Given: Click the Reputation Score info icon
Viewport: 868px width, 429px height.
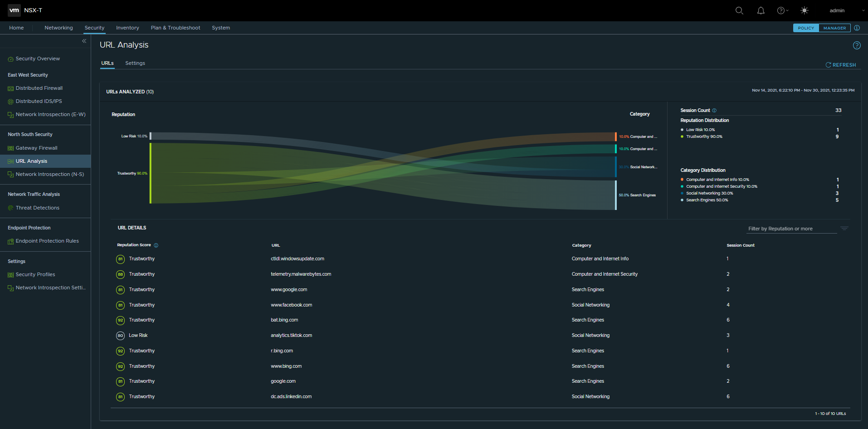Looking at the screenshot, I should pos(156,245).
